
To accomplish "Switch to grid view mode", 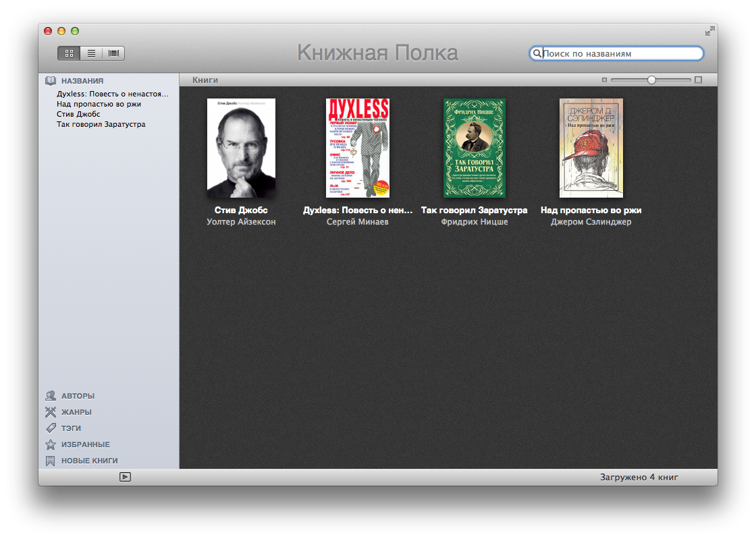I will [69, 53].
